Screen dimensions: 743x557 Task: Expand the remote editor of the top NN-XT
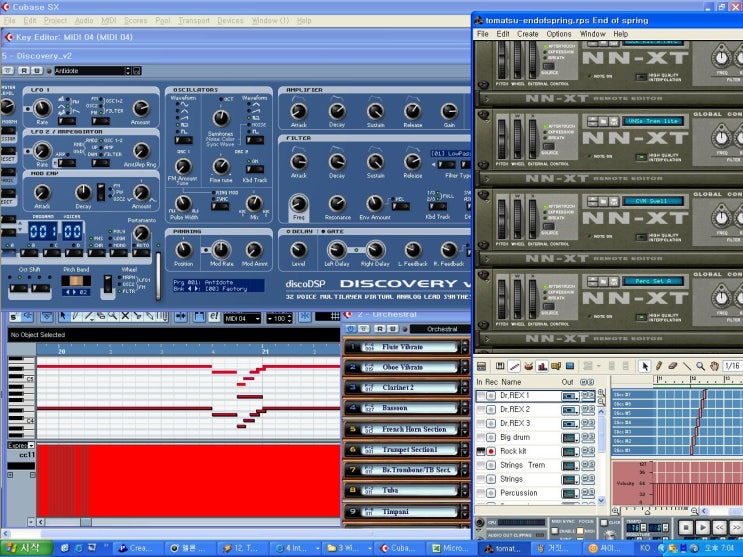[485, 99]
